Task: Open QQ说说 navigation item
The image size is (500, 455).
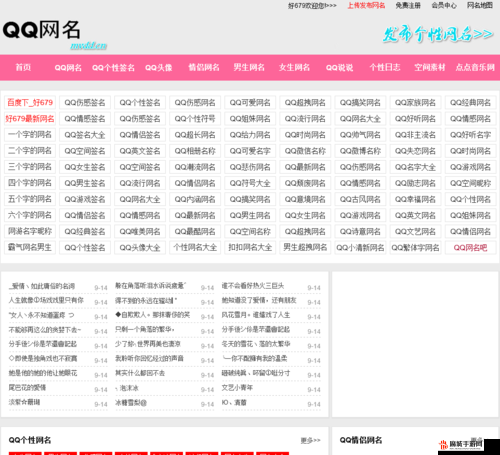Action: coord(339,68)
